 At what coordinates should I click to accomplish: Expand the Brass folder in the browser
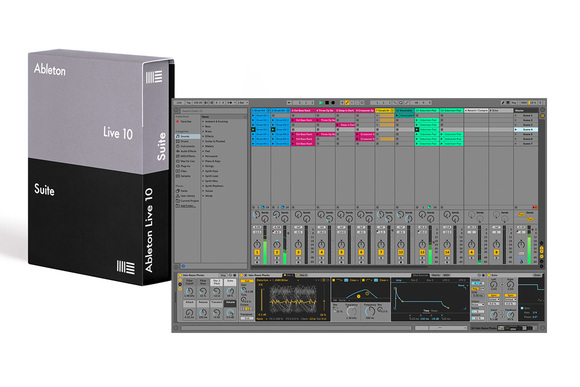(209, 131)
